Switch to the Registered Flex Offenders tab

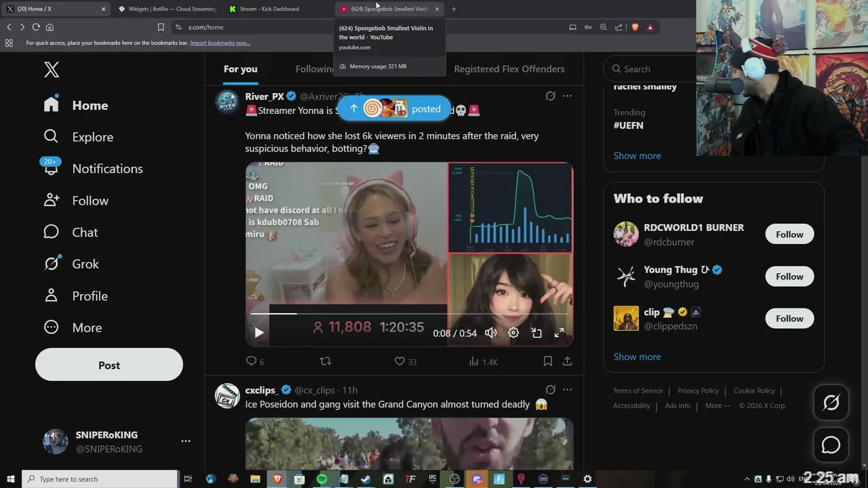click(509, 69)
